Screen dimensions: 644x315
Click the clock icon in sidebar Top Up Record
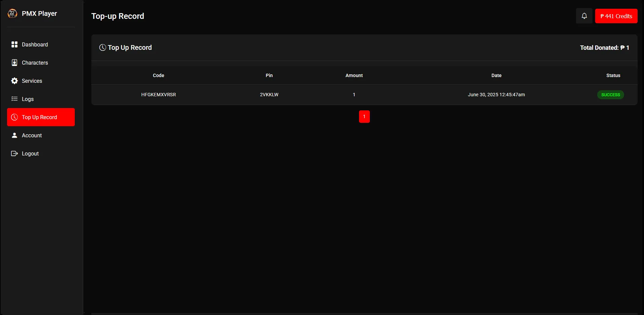pyautogui.click(x=14, y=117)
